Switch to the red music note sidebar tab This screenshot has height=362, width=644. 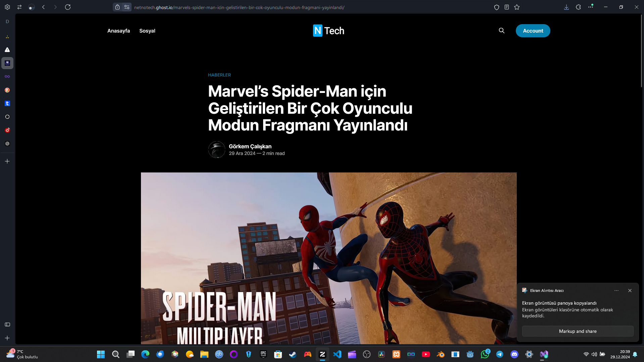click(x=7, y=130)
